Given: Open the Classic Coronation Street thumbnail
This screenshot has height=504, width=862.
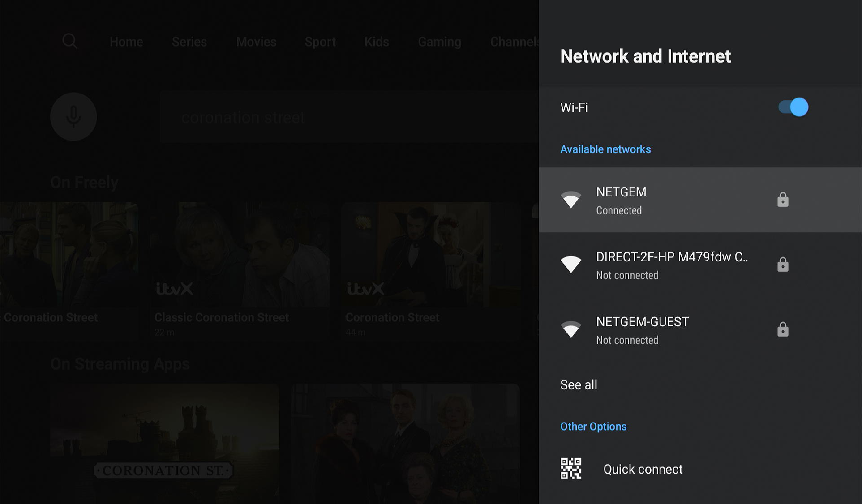Looking at the screenshot, I should coord(240,254).
